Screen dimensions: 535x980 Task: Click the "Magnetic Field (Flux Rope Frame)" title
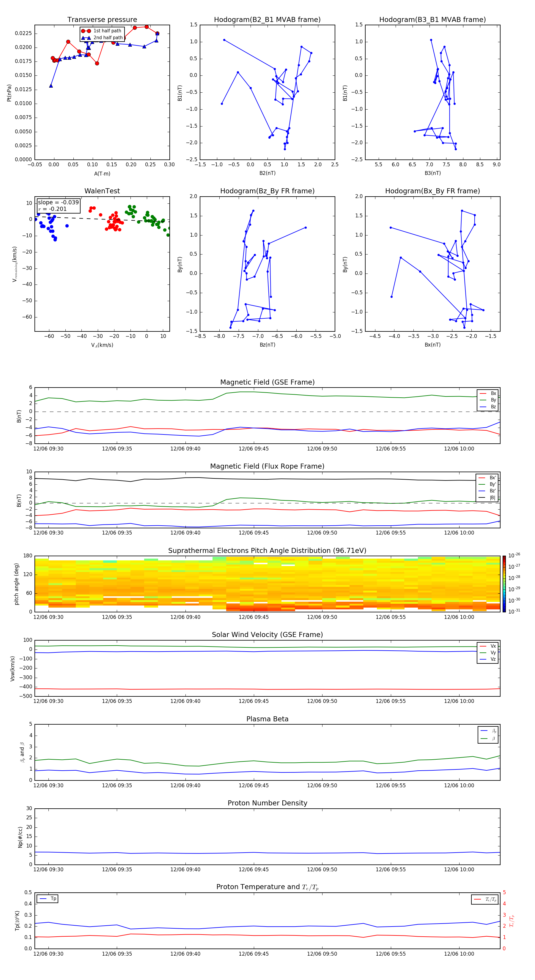click(x=267, y=467)
